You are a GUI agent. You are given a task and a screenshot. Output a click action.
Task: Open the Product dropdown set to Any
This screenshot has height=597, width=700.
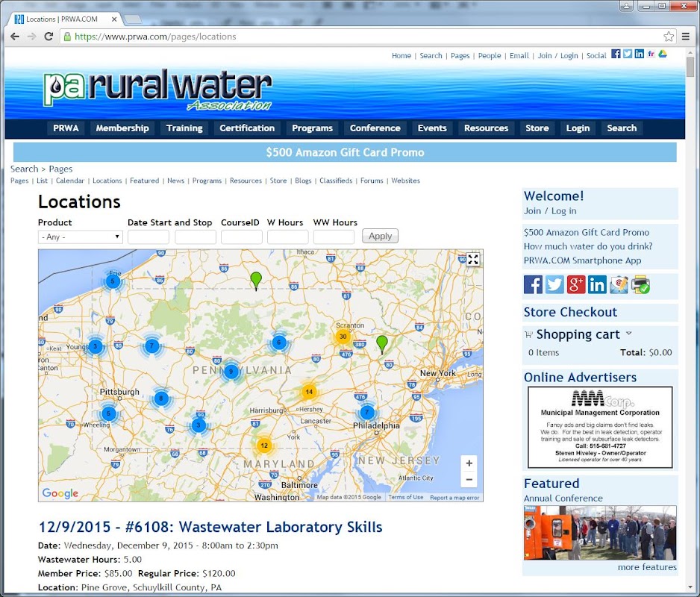[x=81, y=237]
